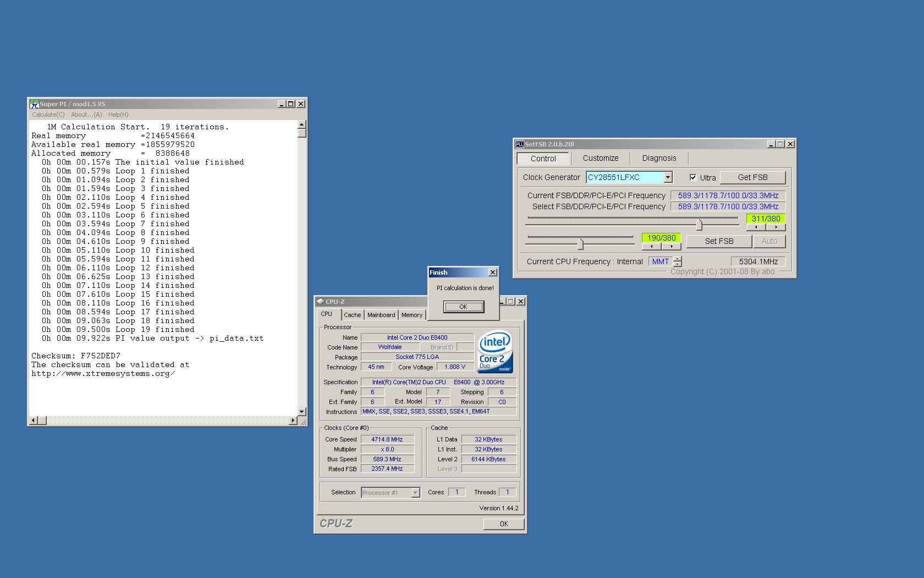924x578 pixels.
Task: Click the Bus Speed 589.3 MHz field
Action: [387, 459]
